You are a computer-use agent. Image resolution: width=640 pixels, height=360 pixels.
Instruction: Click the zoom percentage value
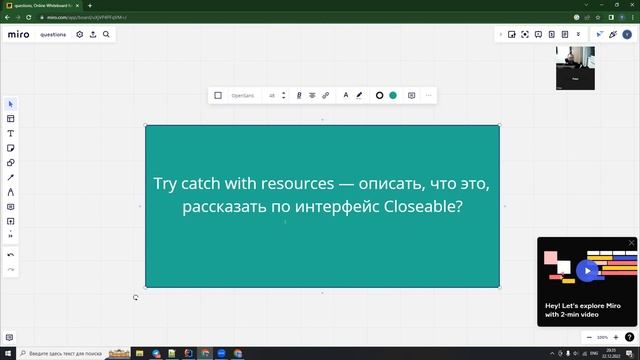tap(602, 338)
